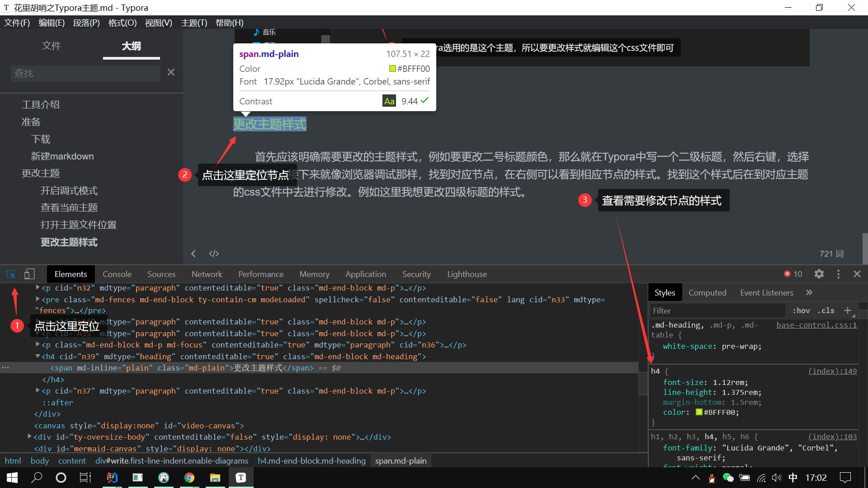Viewport: 868px width, 488px height.
Task: Open WeChat tray icon
Action: pos(728,478)
